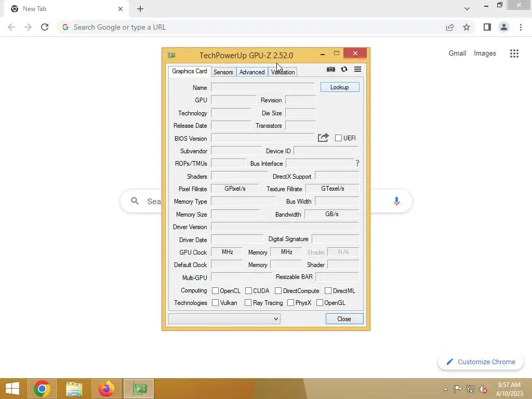The height and width of the screenshot is (399, 532).
Task: Click Customize Chrome button
Action: click(481, 362)
